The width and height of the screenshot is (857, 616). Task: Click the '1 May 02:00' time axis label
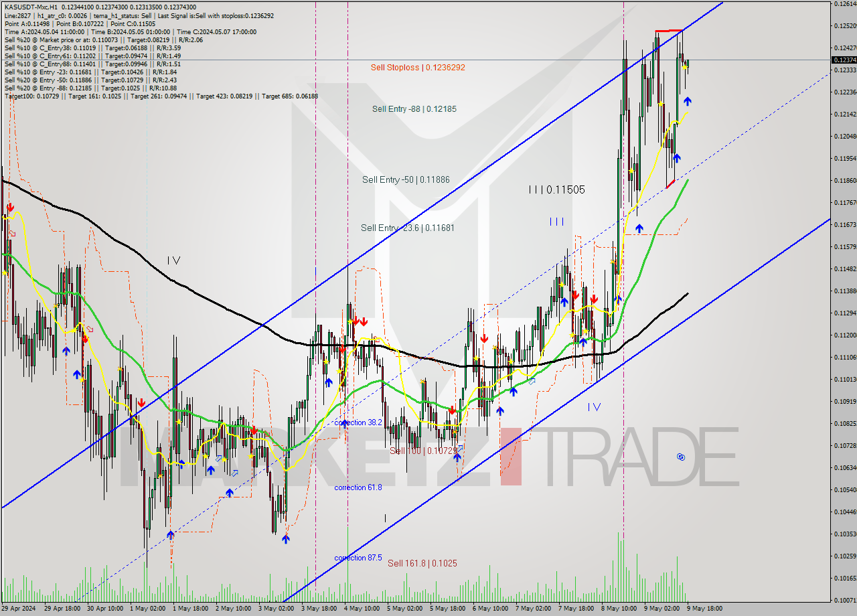(147, 609)
